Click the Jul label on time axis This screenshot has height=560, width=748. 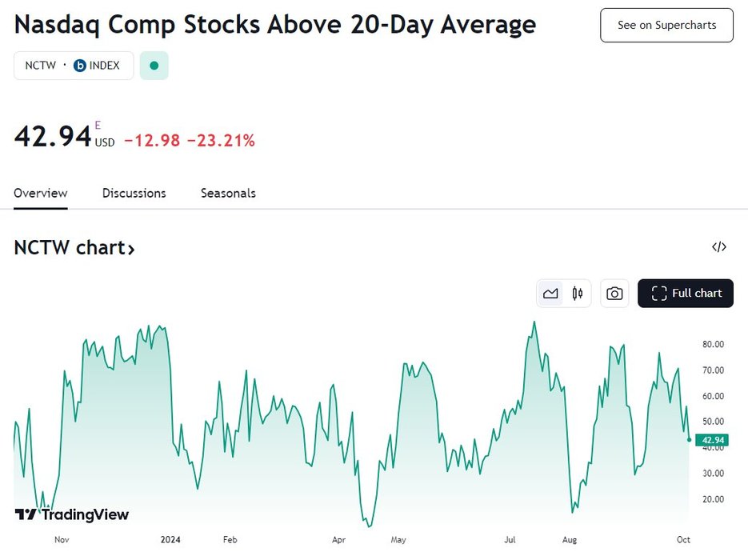[510, 540]
